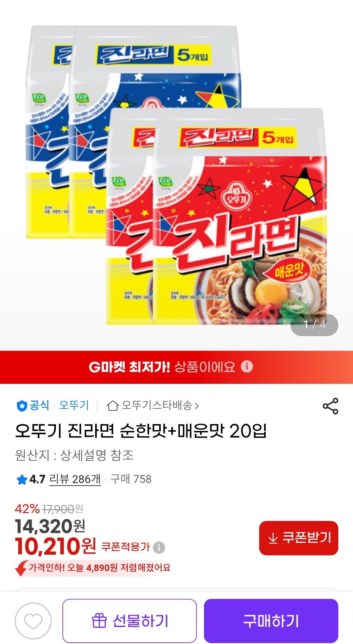Tap the 가격인하 price drop arrow icon
353x644 pixels.
[21, 568]
